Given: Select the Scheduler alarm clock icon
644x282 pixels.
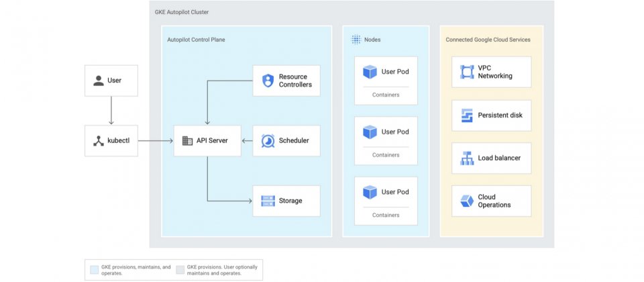Looking at the screenshot, I should [x=268, y=140].
